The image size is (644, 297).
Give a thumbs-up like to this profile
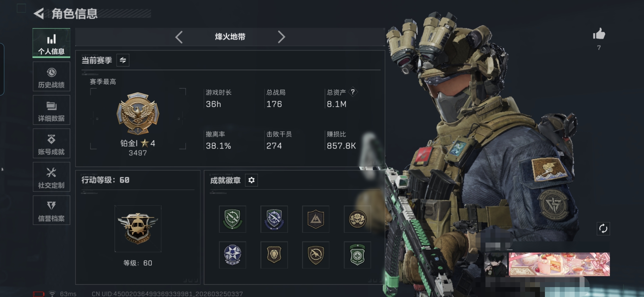coord(599,34)
